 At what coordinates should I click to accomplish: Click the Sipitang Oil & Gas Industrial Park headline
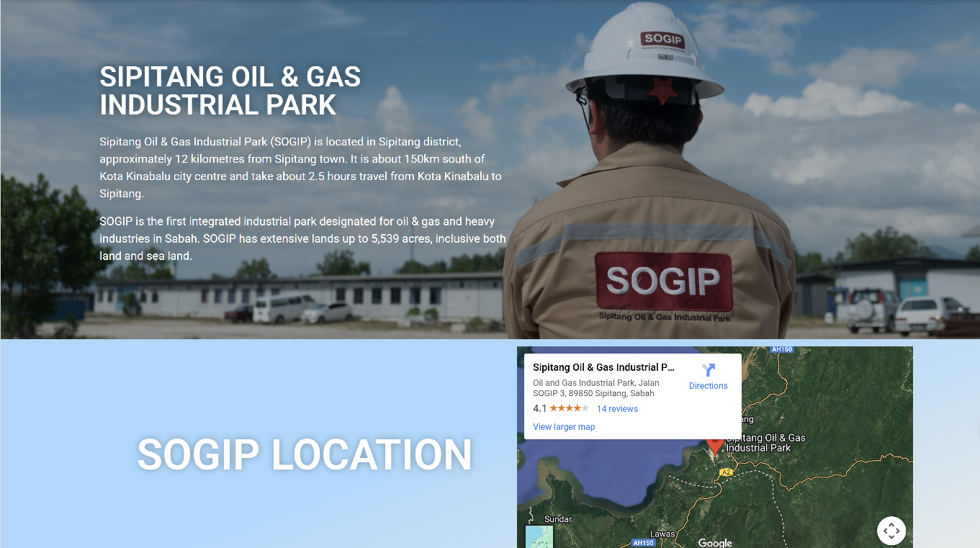point(230,91)
